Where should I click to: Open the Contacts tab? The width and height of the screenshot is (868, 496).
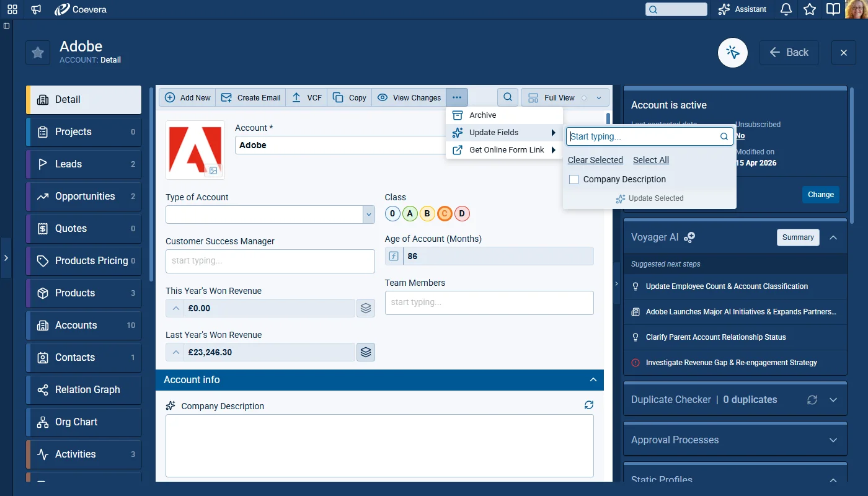(84, 358)
